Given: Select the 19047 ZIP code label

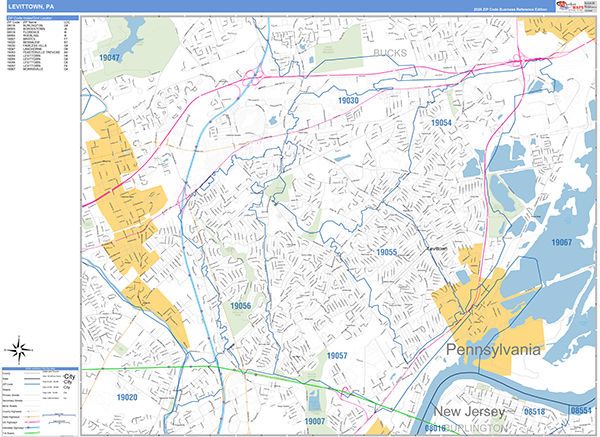Looking at the screenshot, I should pyautogui.click(x=109, y=58).
